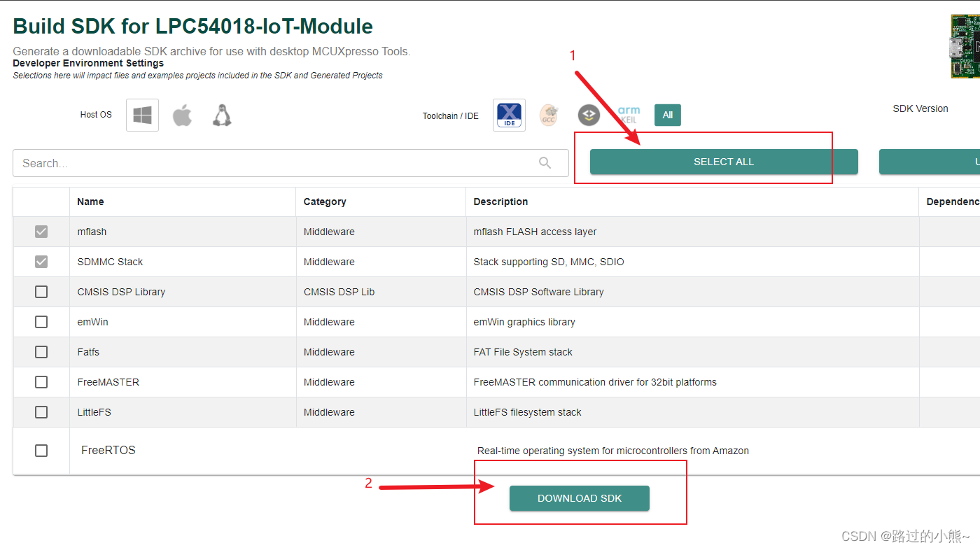Click the search magnifier icon
Image resolution: width=980 pixels, height=550 pixels.
pyautogui.click(x=545, y=163)
